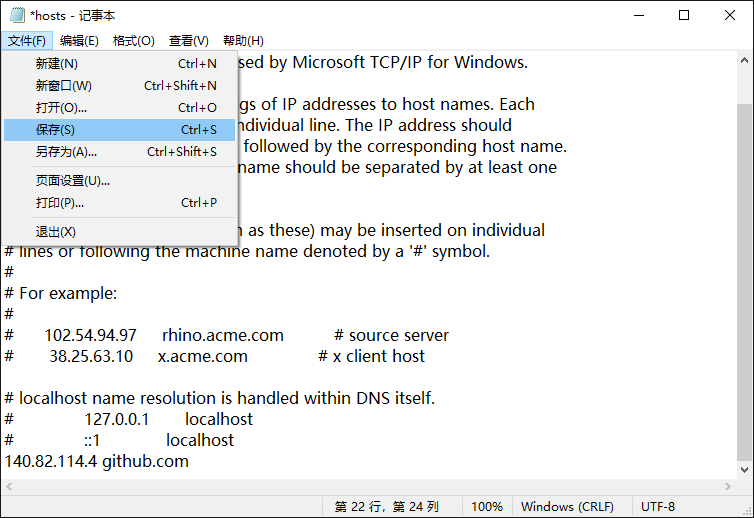
Task: Click the '::1' IPv6 localhost entry
Action: [91, 441]
